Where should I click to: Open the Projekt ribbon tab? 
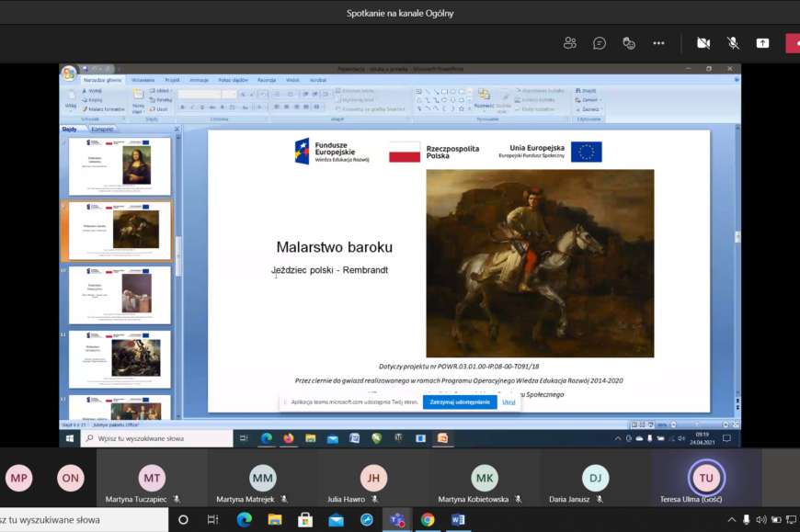tap(172, 80)
